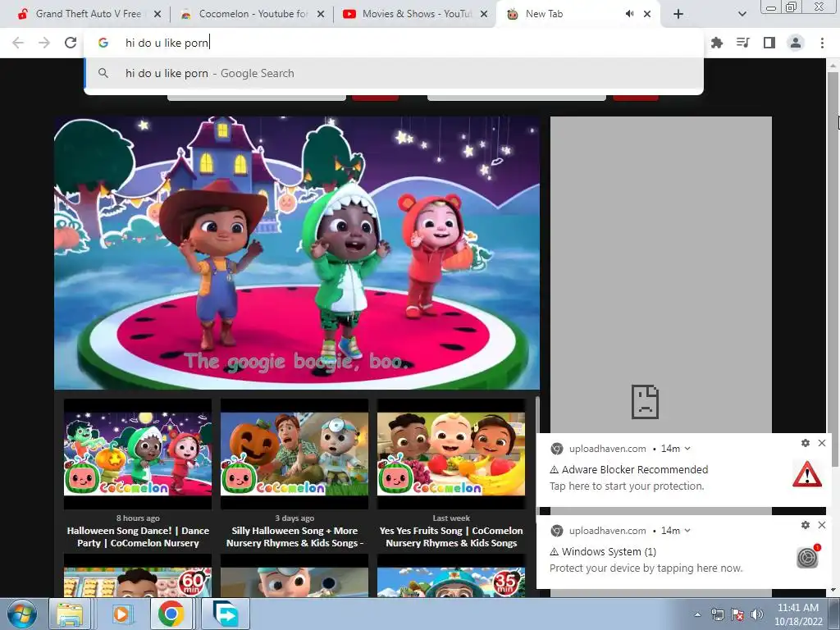Open the media control icon in toolbar
The width and height of the screenshot is (840, 630).
[742, 43]
